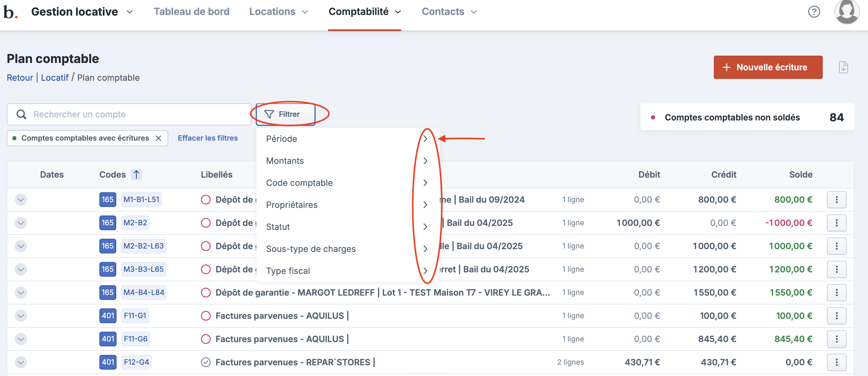Viewport: 868px width, 376px height.
Task: Expand the M2-B2 account row
Action: pos(20,223)
